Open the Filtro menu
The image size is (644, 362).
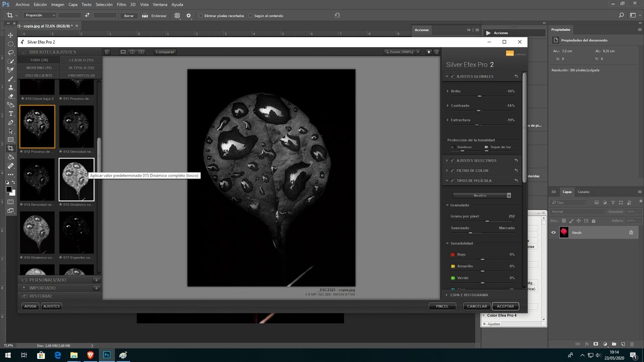click(x=121, y=5)
